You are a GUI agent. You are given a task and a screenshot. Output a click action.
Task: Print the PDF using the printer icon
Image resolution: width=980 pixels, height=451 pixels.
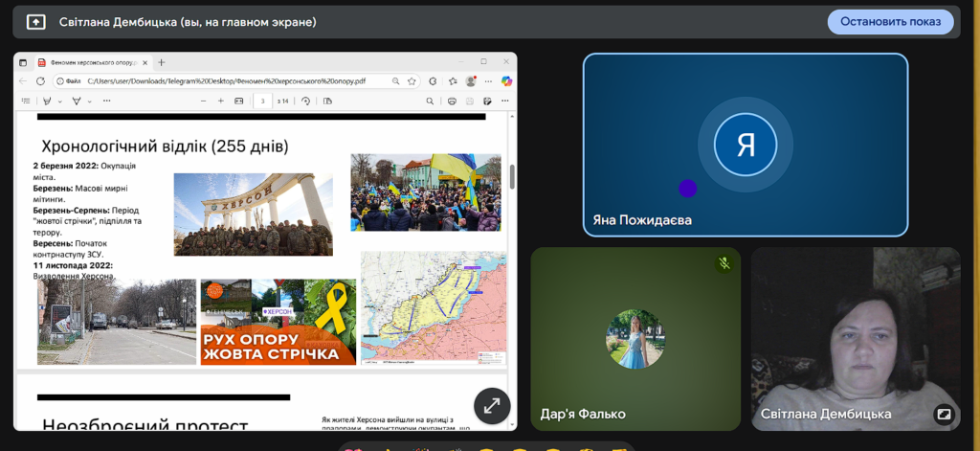pyautogui.click(x=452, y=101)
